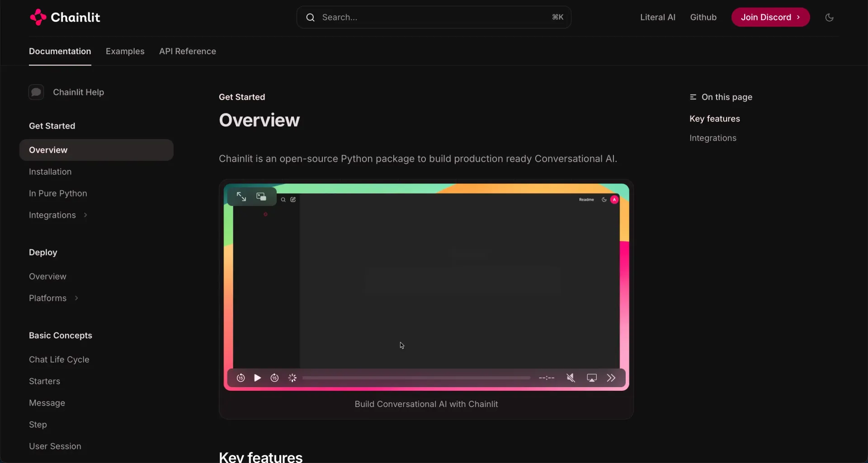
Task: Focus the Search input field
Action: (434, 17)
